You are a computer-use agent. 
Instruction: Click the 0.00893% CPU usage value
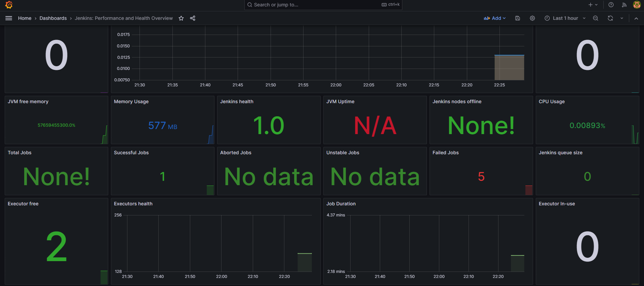point(587,126)
